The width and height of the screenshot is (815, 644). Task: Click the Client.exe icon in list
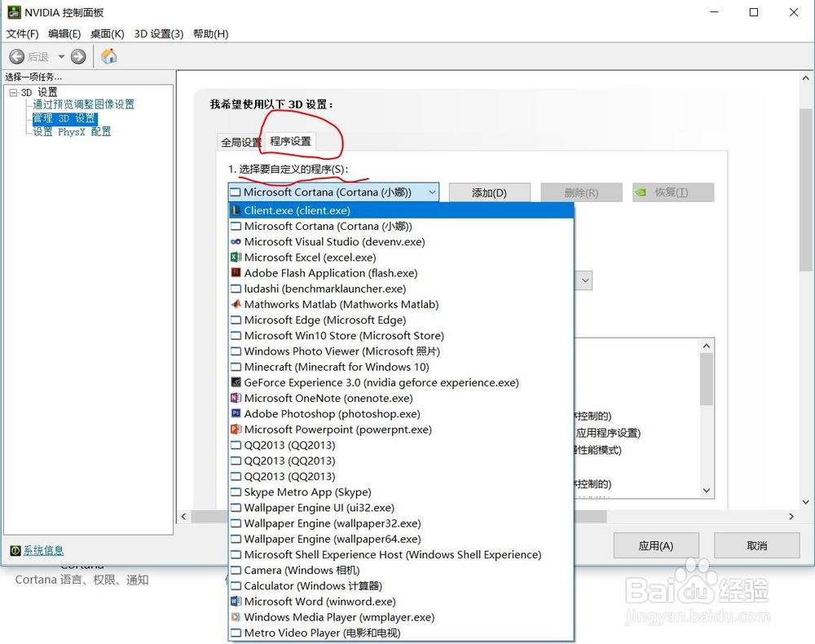(x=236, y=210)
